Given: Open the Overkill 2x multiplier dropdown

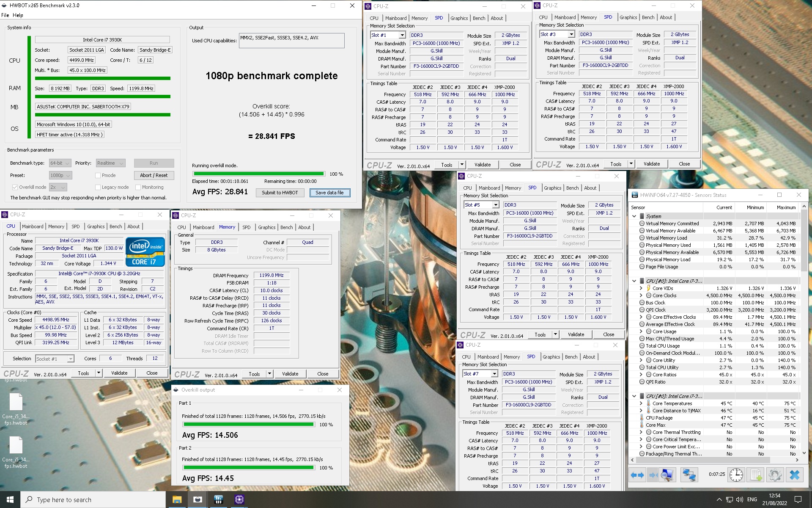Looking at the screenshot, I should (58, 187).
